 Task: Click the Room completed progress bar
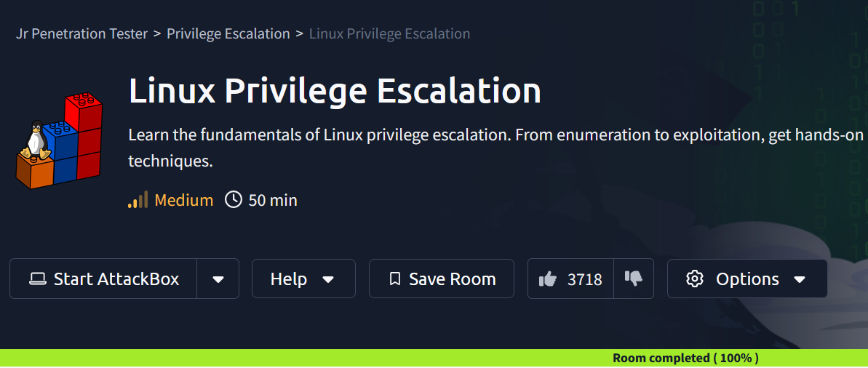coord(434,358)
